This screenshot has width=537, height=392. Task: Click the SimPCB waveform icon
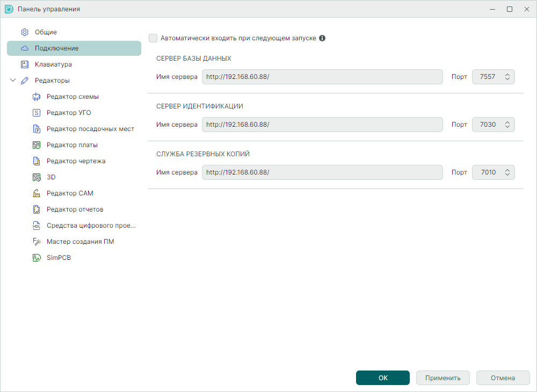(x=37, y=258)
